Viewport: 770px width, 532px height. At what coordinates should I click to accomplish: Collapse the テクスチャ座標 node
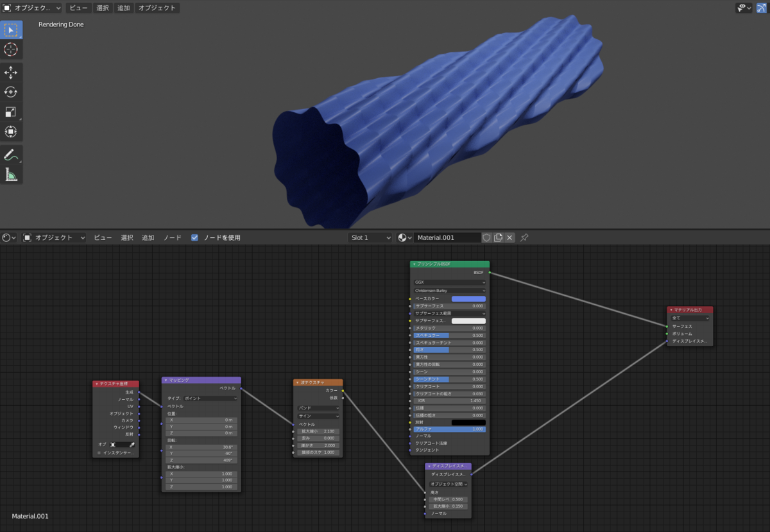coord(97,383)
